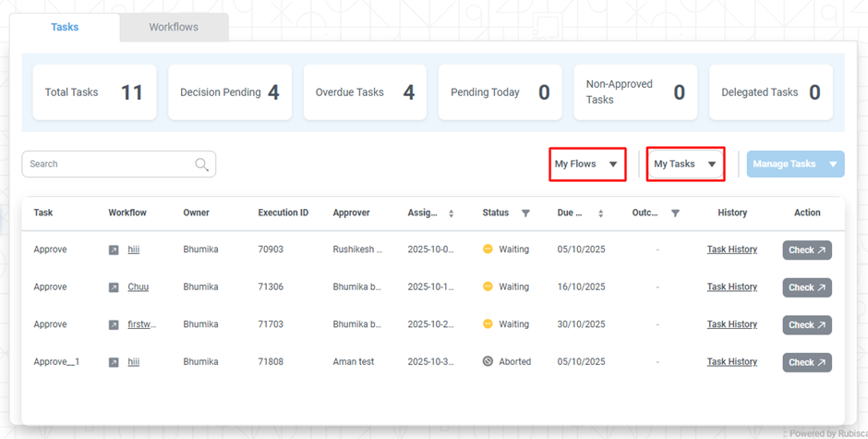868x439 pixels.
Task: Open the Chuu workflow link
Action: (138, 287)
